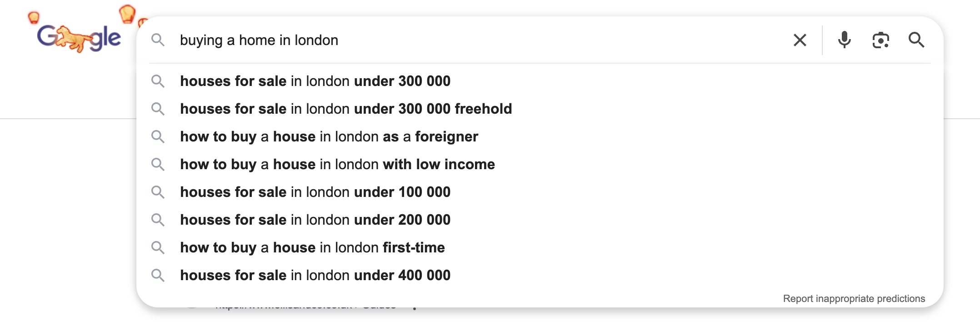This screenshot has height=322, width=980.
Task: Click magnifier icon beside 'with low income' suggestion
Action: point(158,164)
